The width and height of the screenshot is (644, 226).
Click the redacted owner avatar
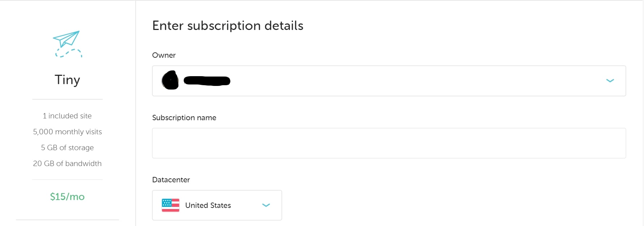pyautogui.click(x=170, y=80)
